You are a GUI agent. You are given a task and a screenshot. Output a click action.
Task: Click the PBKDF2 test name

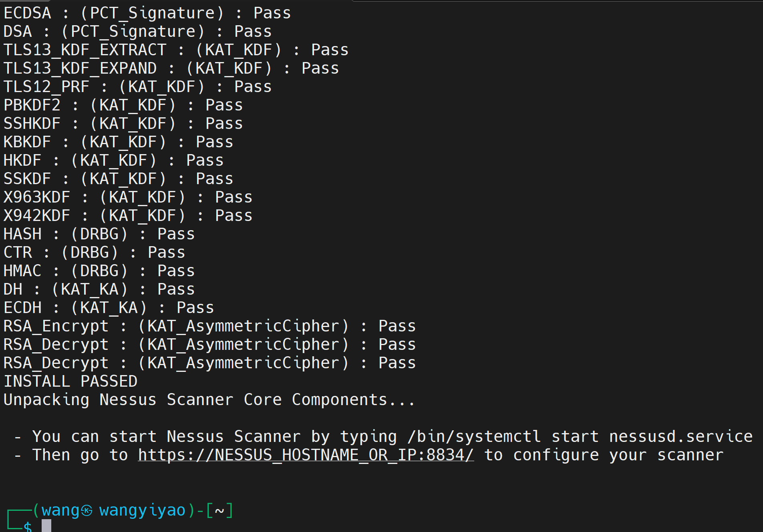[x=32, y=105]
